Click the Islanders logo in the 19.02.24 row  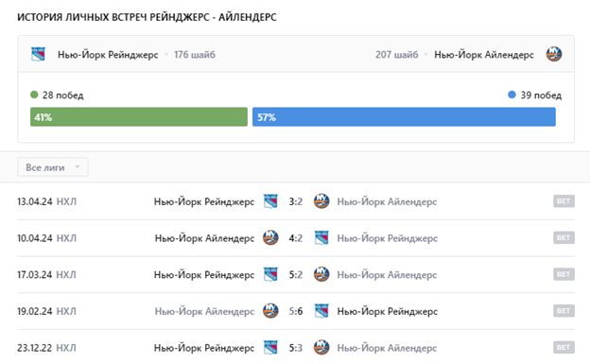[x=270, y=311]
